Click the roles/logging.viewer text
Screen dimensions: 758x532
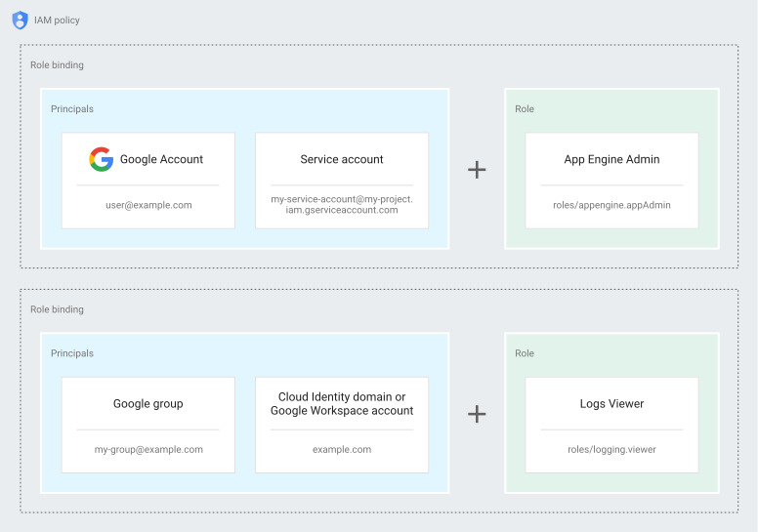point(612,450)
